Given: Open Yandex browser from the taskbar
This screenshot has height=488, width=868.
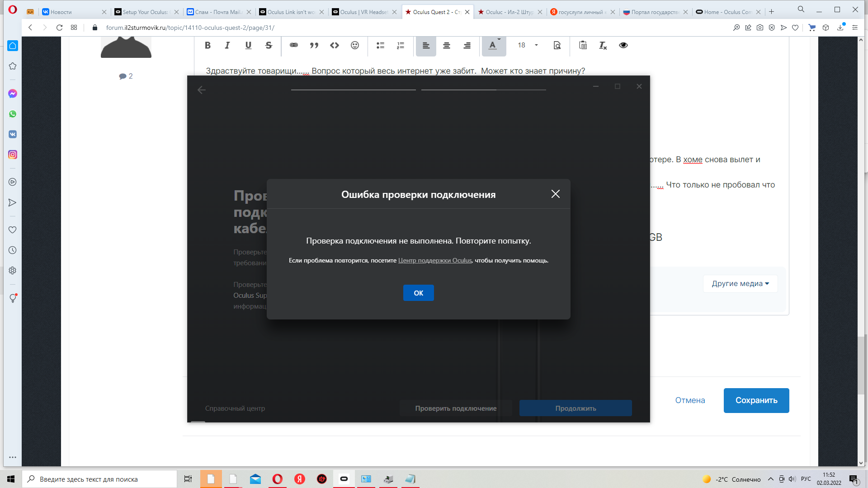Looking at the screenshot, I should coord(300,479).
